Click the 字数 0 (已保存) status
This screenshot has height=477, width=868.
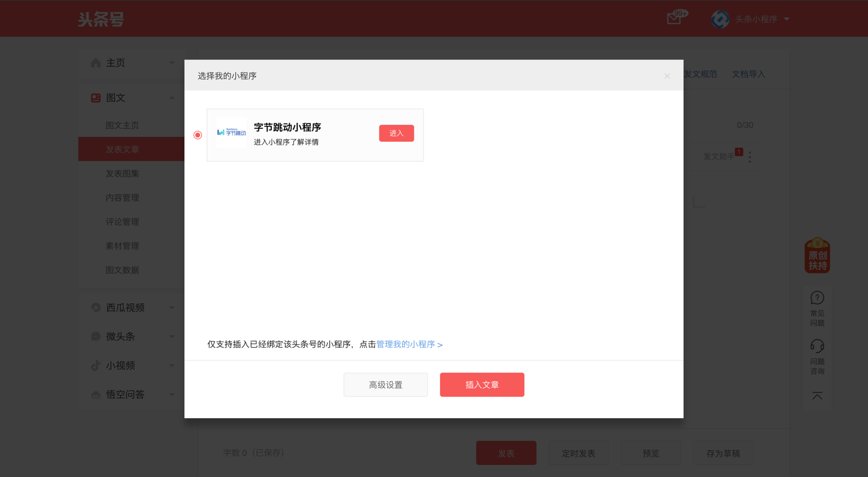(x=254, y=453)
